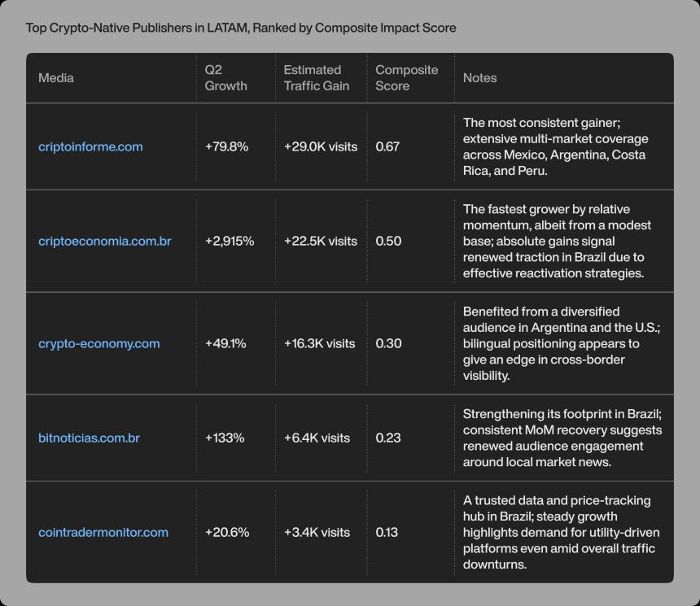This screenshot has height=606, width=700.
Task: Select the +6.4K visits cell
Action: [317, 438]
